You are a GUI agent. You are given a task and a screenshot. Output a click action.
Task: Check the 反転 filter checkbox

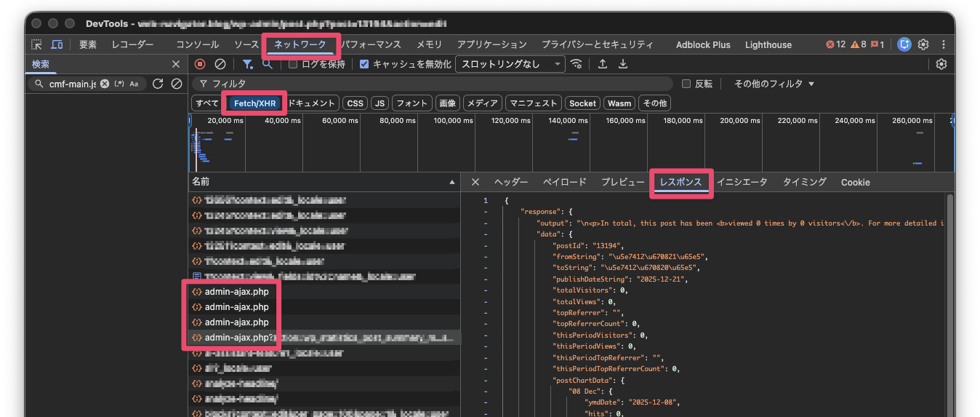[x=686, y=84]
